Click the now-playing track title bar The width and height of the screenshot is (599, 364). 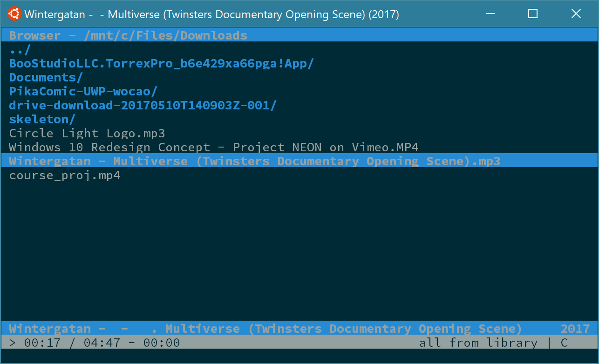(265, 329)
